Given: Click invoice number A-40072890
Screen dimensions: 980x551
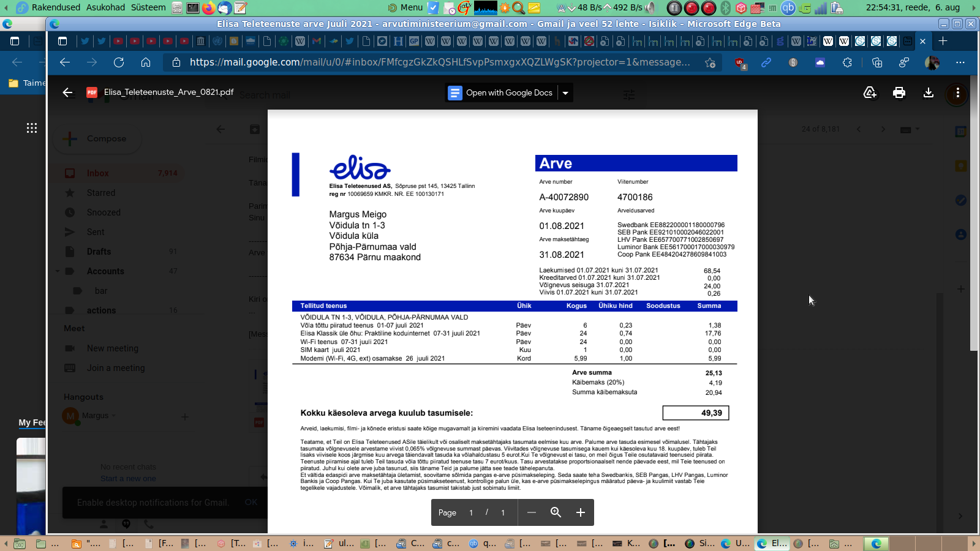Looking at the screenshot, I should [x=563, y=197].
